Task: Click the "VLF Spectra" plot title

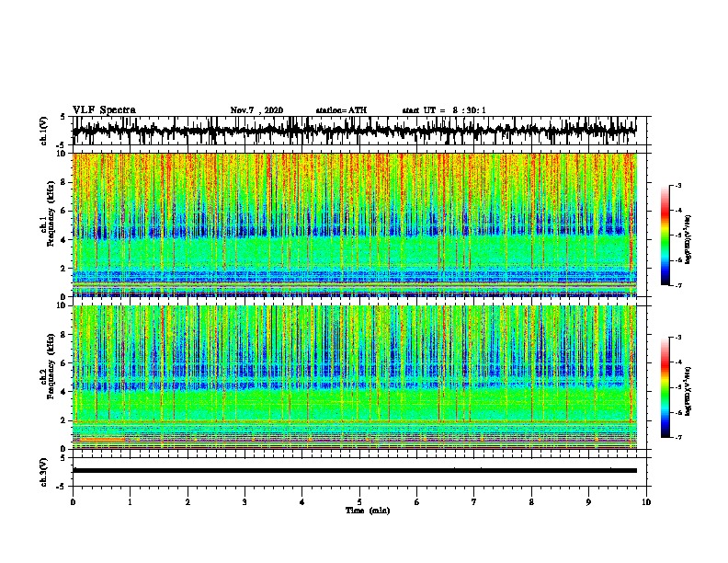Action: click(104, 109)
